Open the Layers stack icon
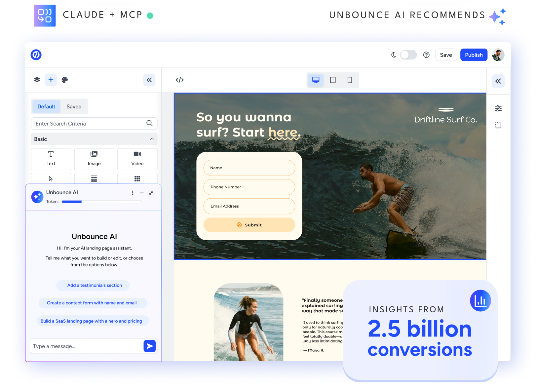Viewport: 536px width, 392px height. [x=37, y=80]
